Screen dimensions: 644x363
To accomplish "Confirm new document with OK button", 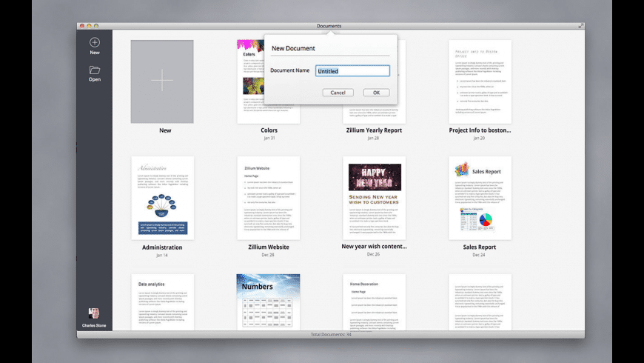I will point(376,93).
